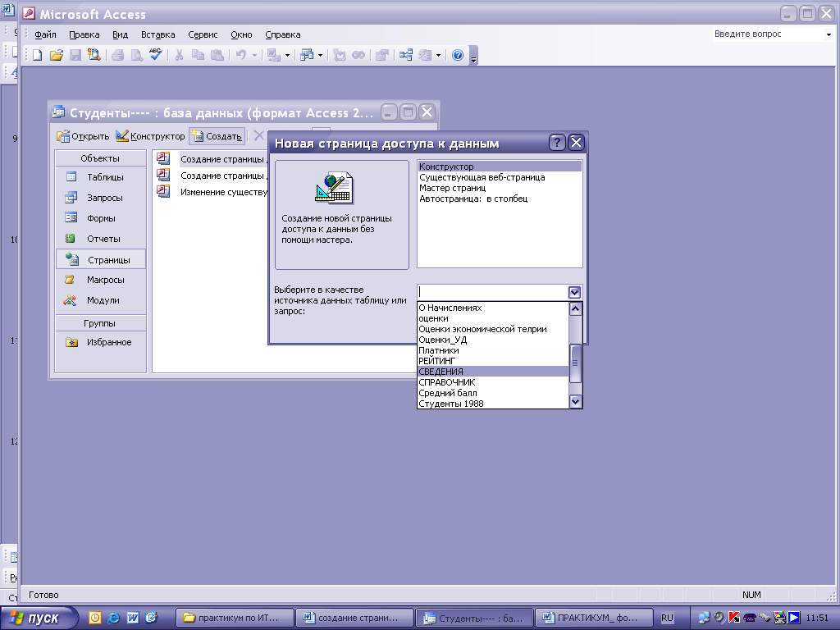Image resolution: width=840 pixels, height=630 pixels.
Task: Click dropdown list scroll up arrow
Action: pos(575,308)
